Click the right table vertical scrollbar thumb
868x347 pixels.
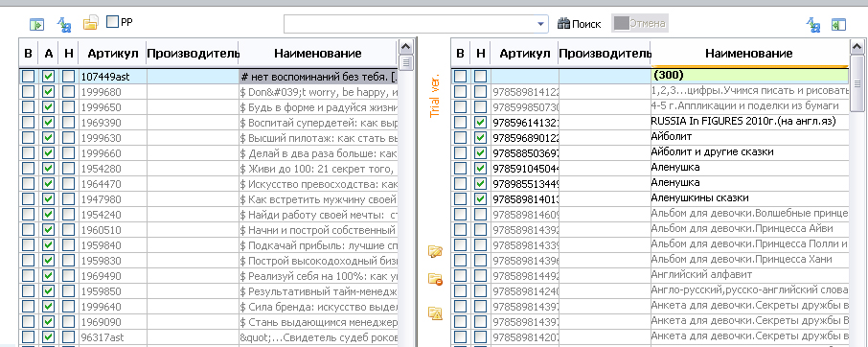(857, 83)
